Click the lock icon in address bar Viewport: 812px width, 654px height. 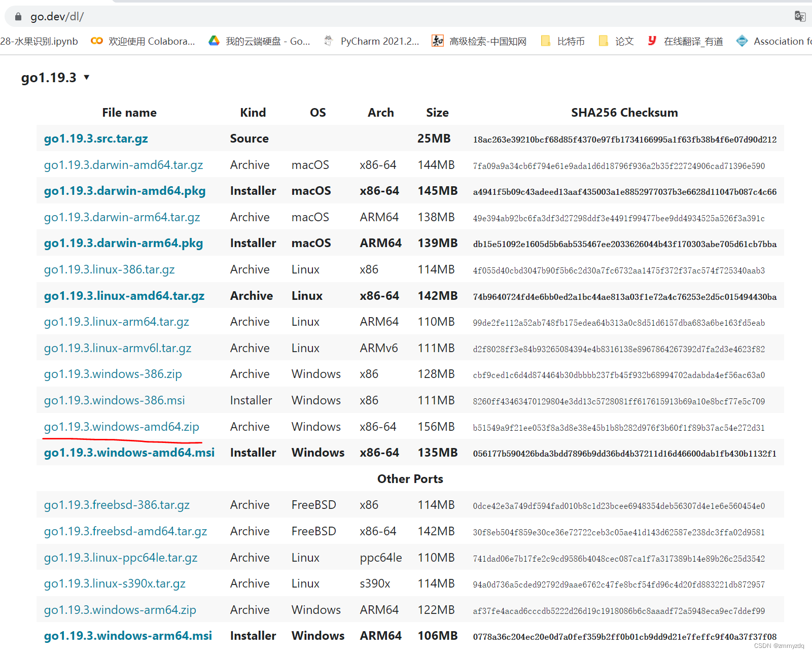pos(18,17)
